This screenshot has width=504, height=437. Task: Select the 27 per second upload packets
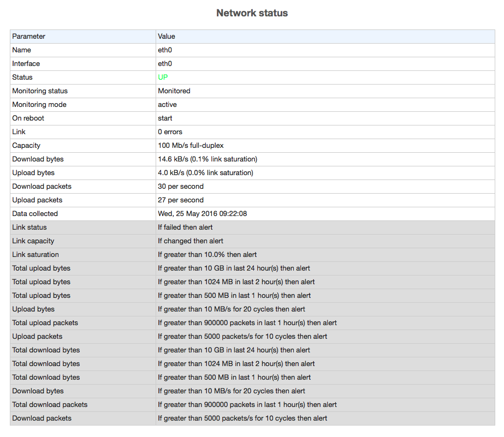pyautogui.click(x=181, y=200)
